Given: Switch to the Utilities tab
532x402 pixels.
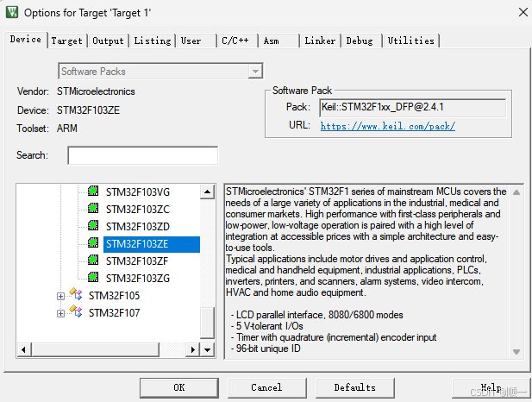Looking at the screenshot, I should [411, 41].
